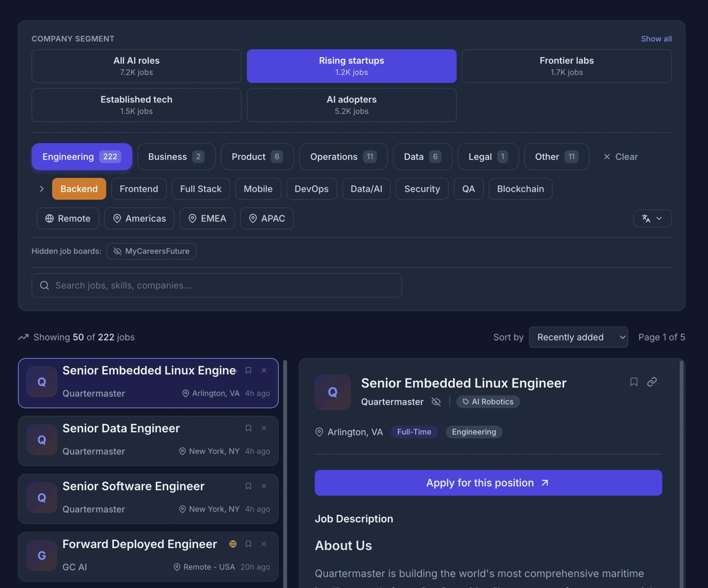708x588 pixels.
Task: Open the language translate dropdown
Action: point(652,219)
